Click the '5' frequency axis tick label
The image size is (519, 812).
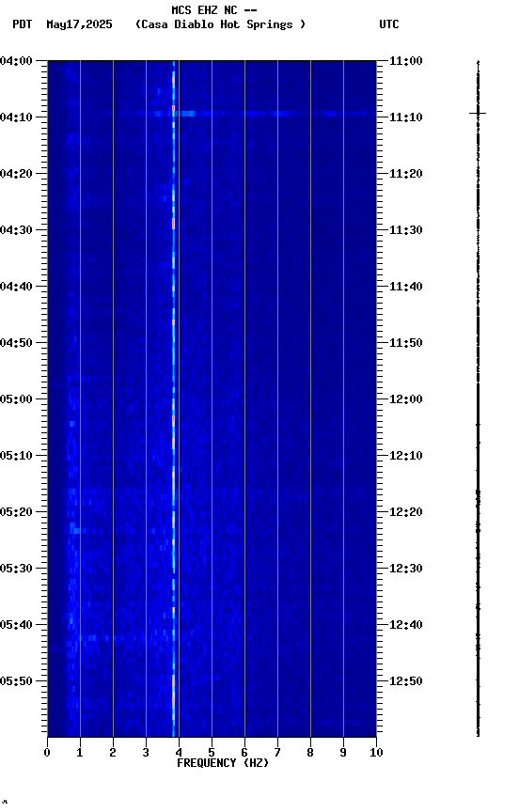[x=212, y=753]
